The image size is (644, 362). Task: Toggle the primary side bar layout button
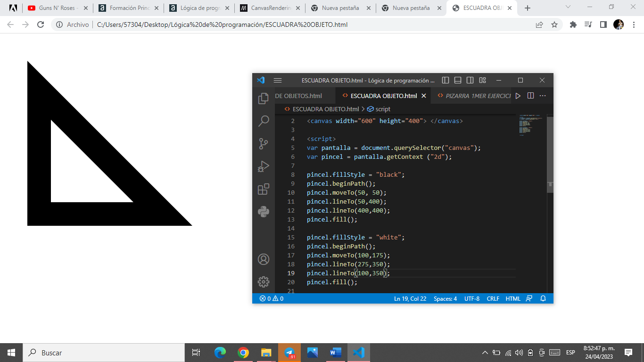click(446, 80)
